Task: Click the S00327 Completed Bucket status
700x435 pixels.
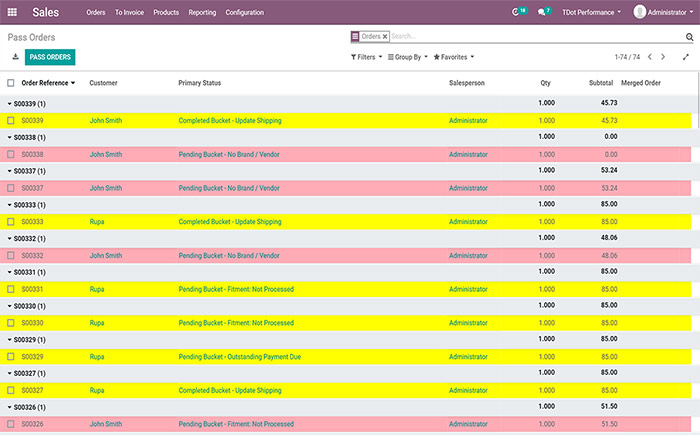Action: 230,390
